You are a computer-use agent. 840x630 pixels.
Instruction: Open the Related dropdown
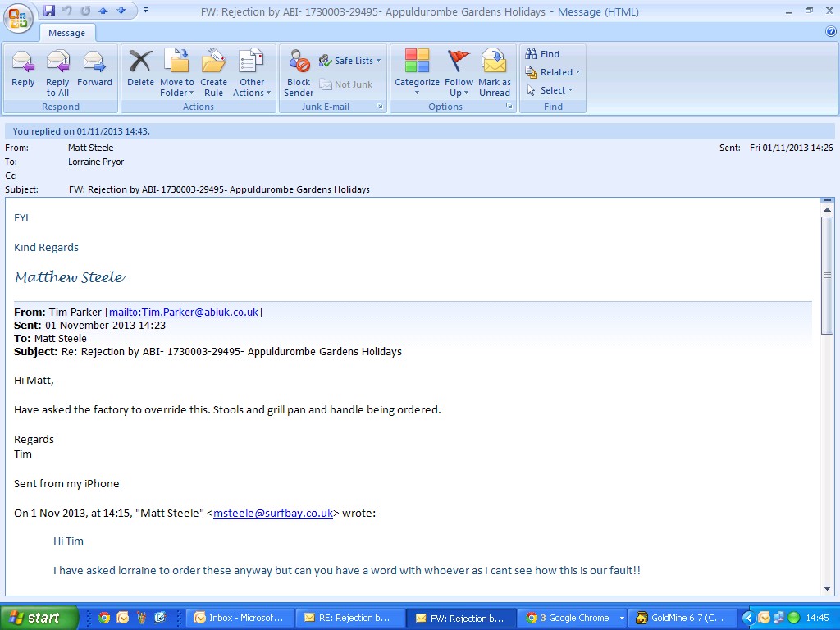pos(553,72)
